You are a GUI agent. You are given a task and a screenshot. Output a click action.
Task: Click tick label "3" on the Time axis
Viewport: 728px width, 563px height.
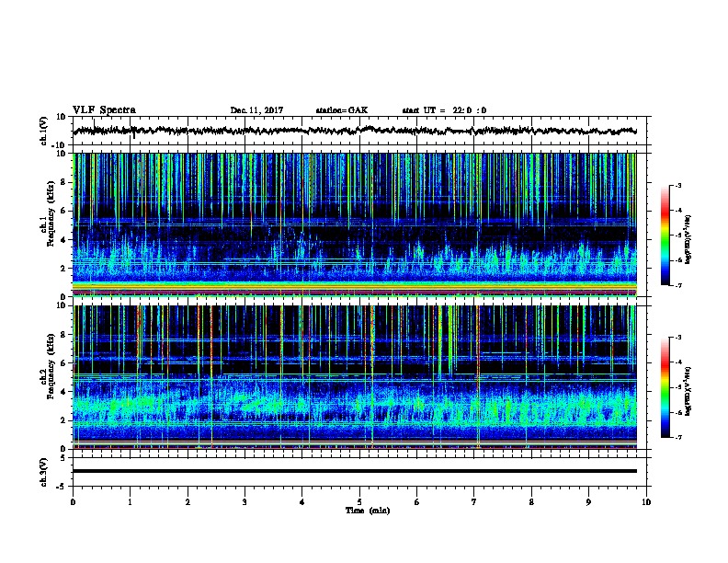[x=245, y=502]
